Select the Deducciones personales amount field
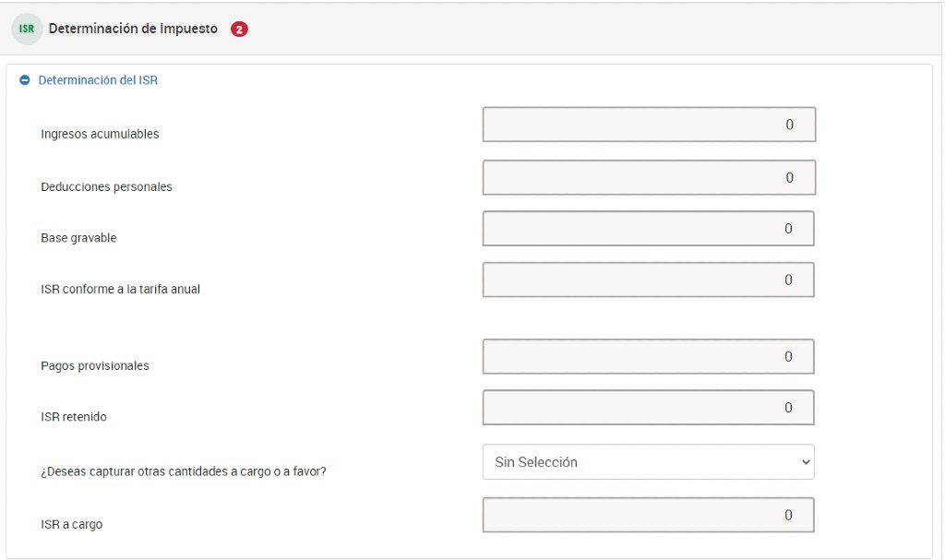945x560 pixels. [649, 178]
